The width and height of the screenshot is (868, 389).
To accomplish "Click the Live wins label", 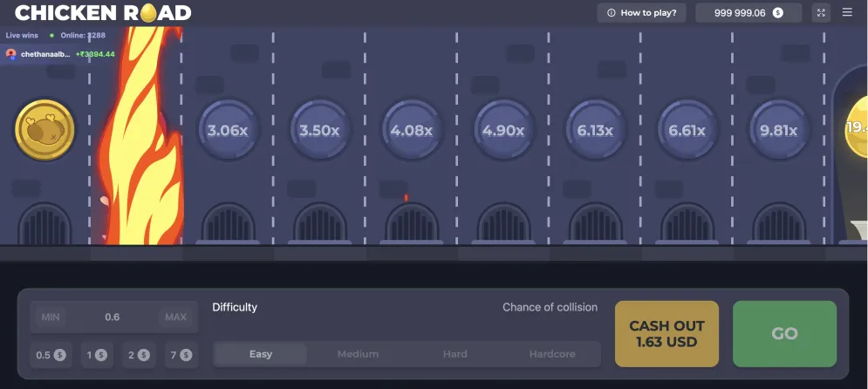I will (x=22, y=36).
